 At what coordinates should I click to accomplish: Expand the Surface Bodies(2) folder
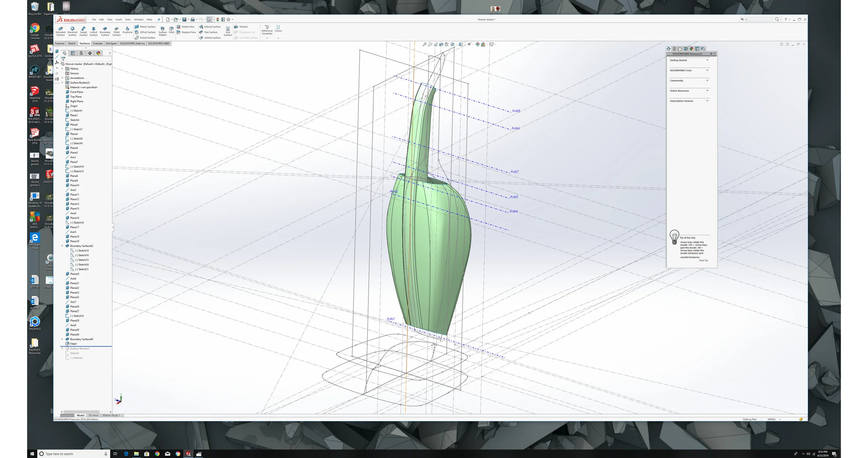pos(62,83)
